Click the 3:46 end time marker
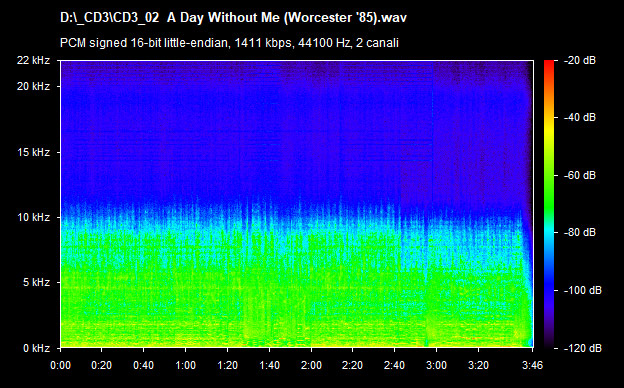The width and height of the screenshot is (624, 388). (x=532, y=365)
